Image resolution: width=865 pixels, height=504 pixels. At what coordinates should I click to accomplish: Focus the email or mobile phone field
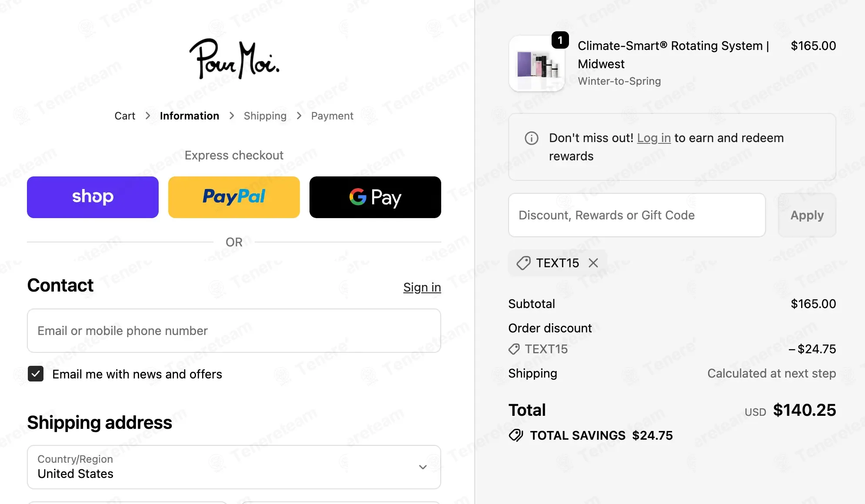click(x=234, y=331)
